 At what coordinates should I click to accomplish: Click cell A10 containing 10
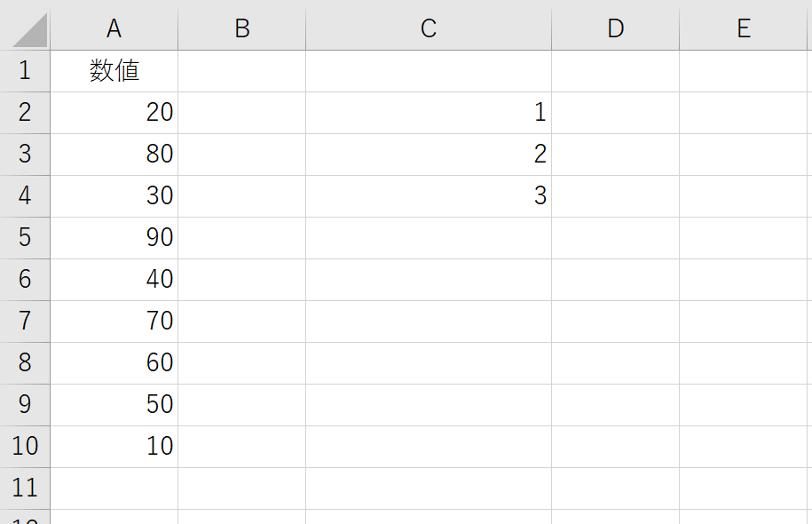tap(114, 446)
